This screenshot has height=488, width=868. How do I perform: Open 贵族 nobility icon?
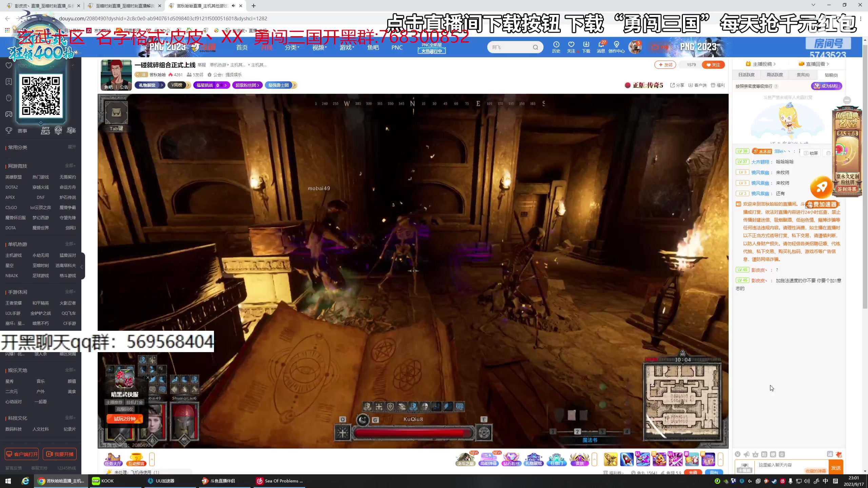pos(579,459)
